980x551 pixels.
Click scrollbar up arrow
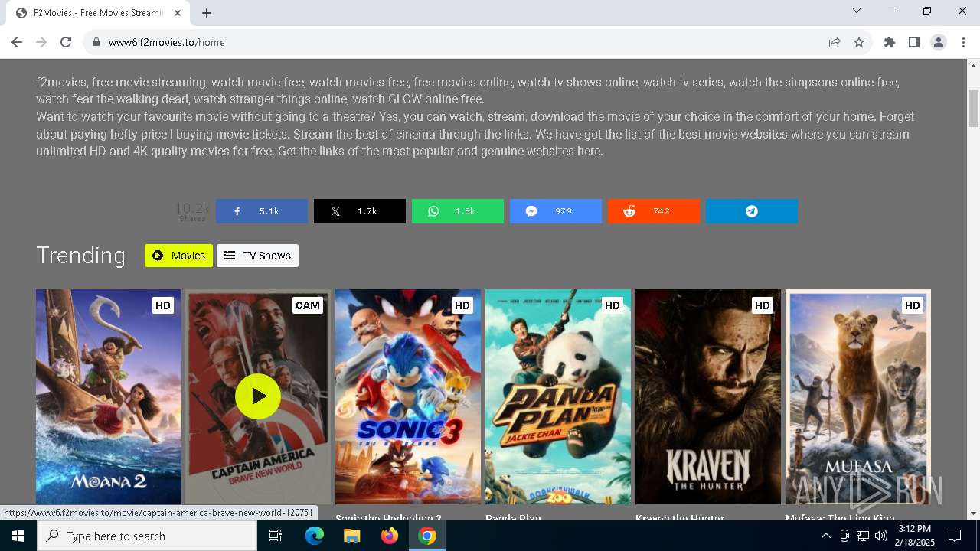pos(974,66)
